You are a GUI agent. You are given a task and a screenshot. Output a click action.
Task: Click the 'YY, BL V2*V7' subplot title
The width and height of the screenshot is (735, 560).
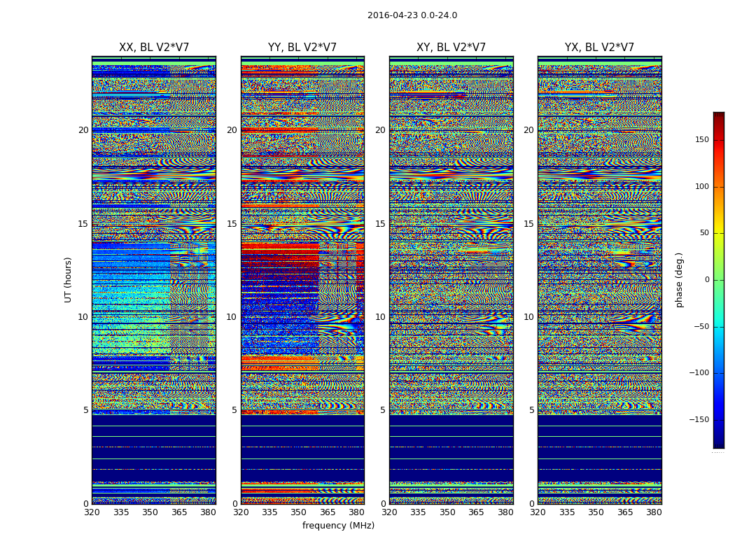click(x=302, y=48)
